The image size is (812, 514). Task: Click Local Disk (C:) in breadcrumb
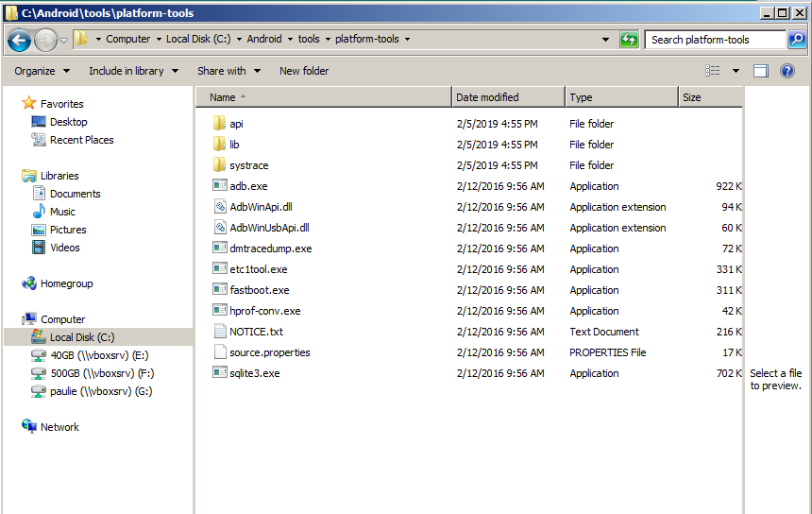(198, 39)
